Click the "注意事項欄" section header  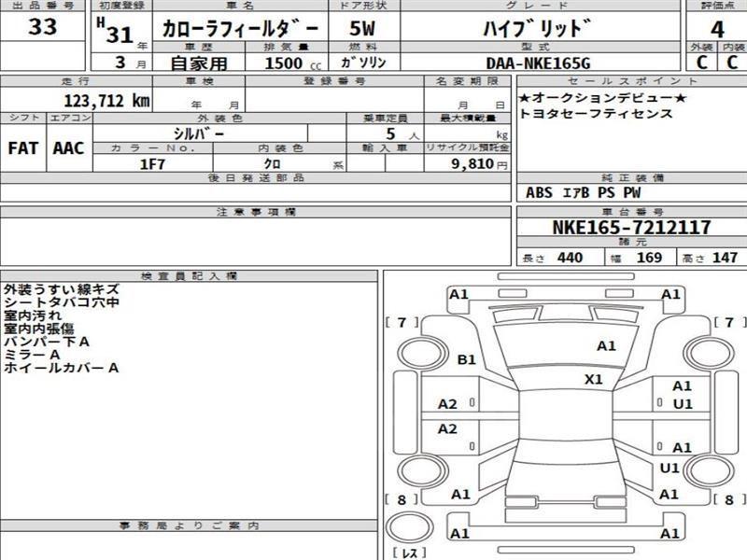[x=256, y=212]
